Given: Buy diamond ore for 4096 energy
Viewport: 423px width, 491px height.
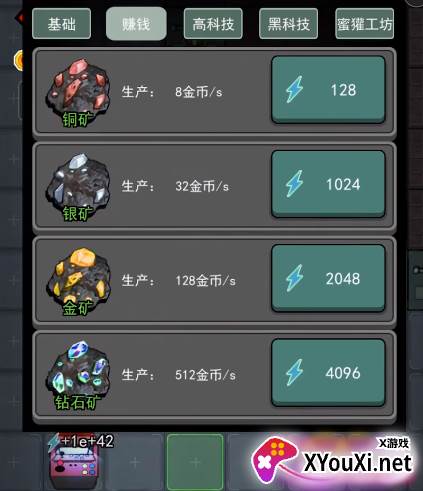Looking at the screenshot, I should click(328, 373).
